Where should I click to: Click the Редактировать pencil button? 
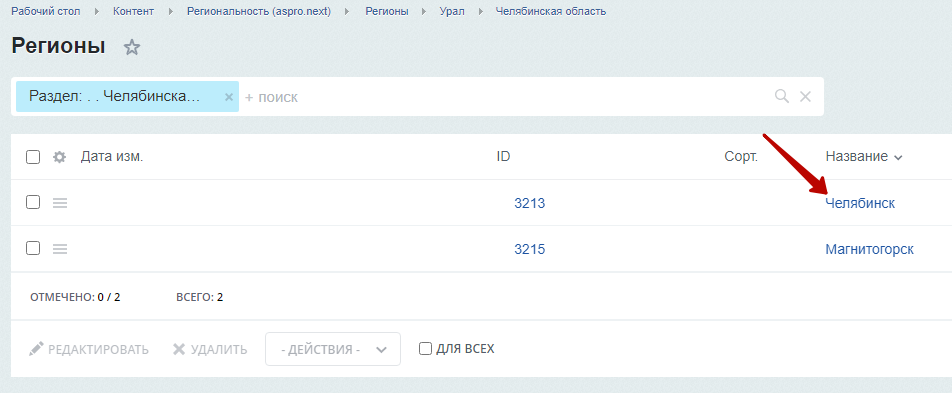pyautogui.click(x=89, y=349)
